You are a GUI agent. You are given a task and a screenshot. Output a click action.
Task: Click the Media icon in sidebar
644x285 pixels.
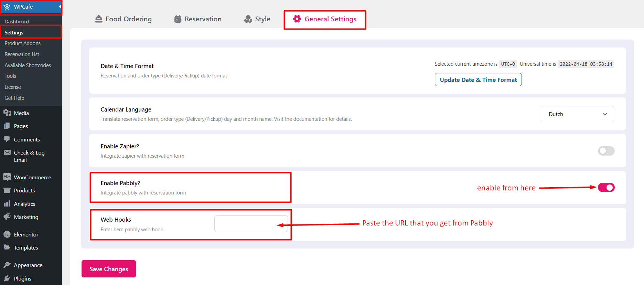pyautogui.click(x=7, y=113)
